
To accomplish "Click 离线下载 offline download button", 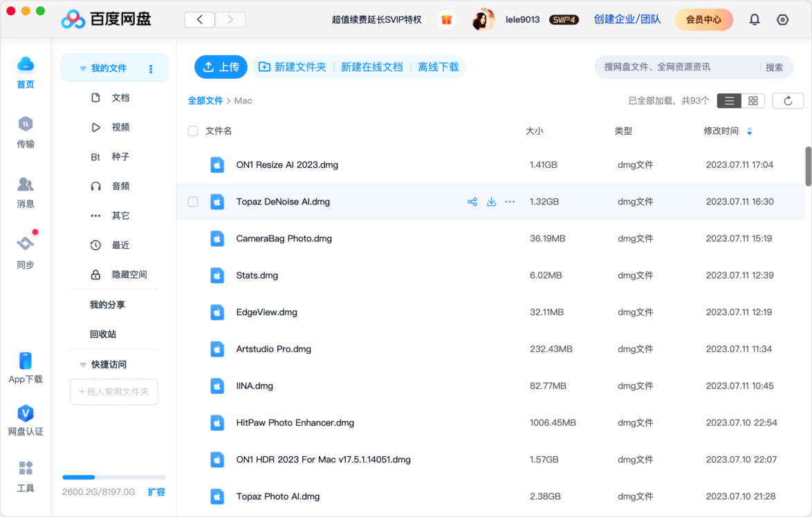I will click(438, 67).
